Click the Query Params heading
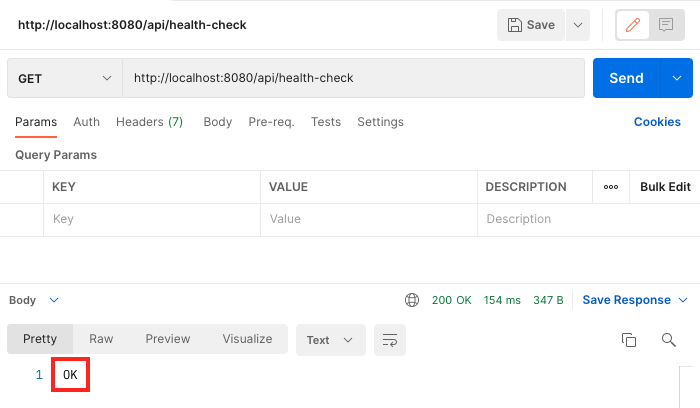Image resolution: width=700 pixels, height=408 pixels. 56,155
